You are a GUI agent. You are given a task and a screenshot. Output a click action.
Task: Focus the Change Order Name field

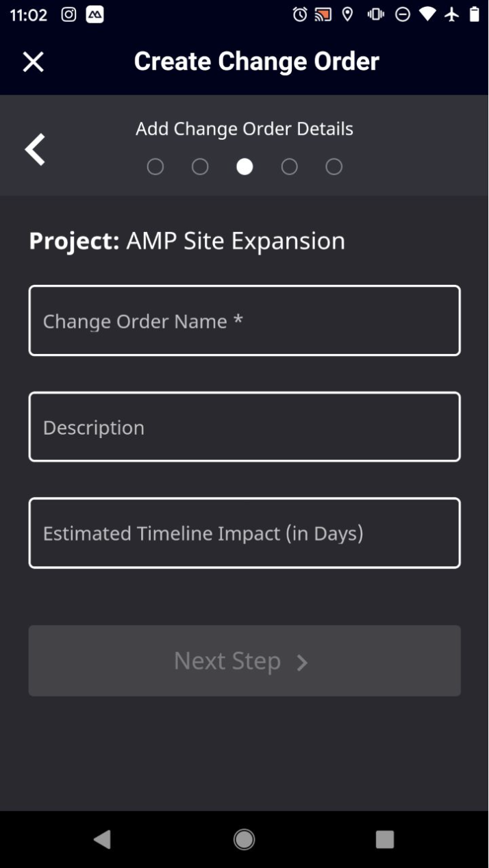click(x=244, y=320)
